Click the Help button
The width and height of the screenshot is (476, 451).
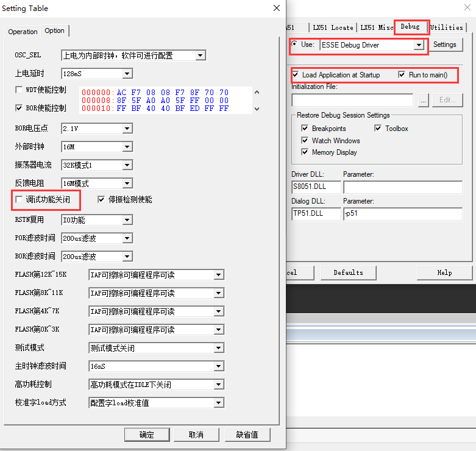(445, 272)
